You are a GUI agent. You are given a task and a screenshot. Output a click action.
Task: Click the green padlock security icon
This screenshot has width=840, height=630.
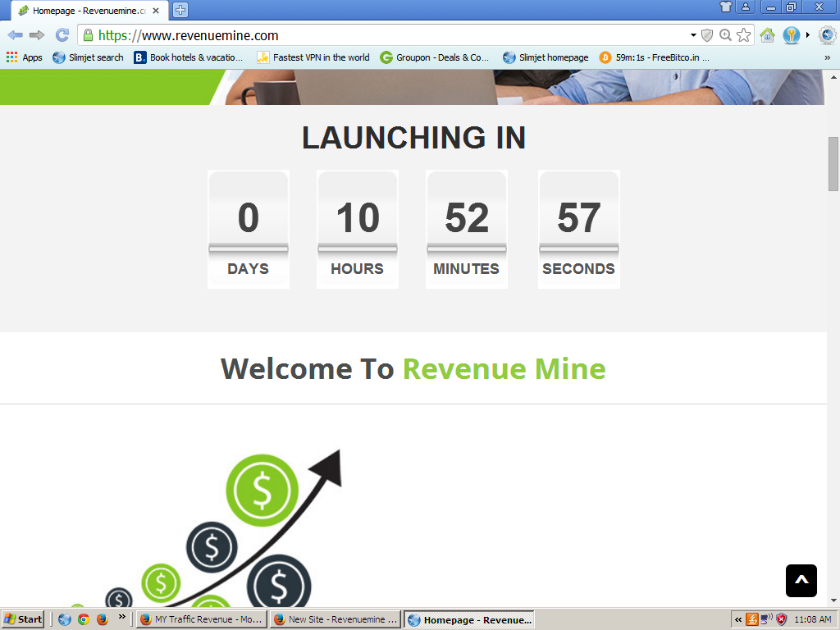(89, 35)
